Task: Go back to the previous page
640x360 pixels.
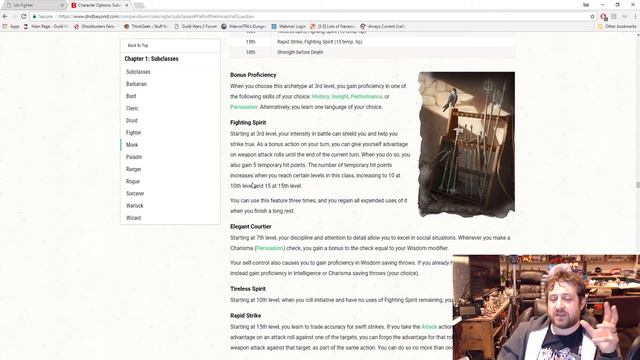Action: (x=5, y=16)
